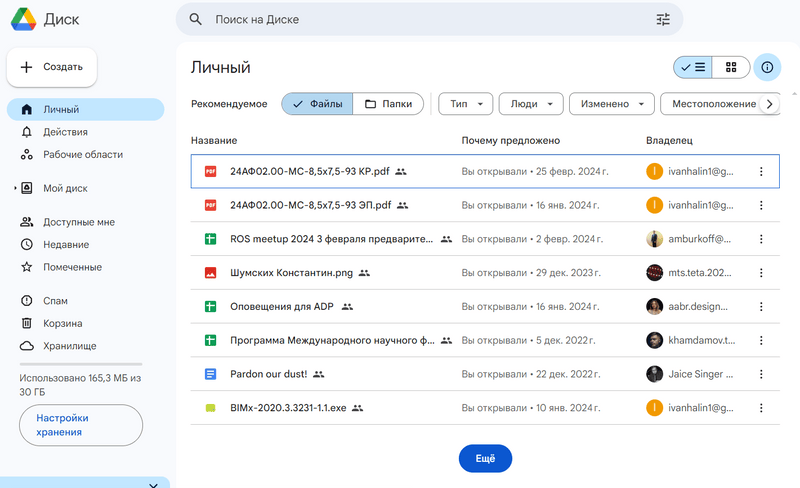Image resolution: width=800 pixels, height=488 pixels.
Task: Open Помеченные starred items
Action: (x=71, y=267)
